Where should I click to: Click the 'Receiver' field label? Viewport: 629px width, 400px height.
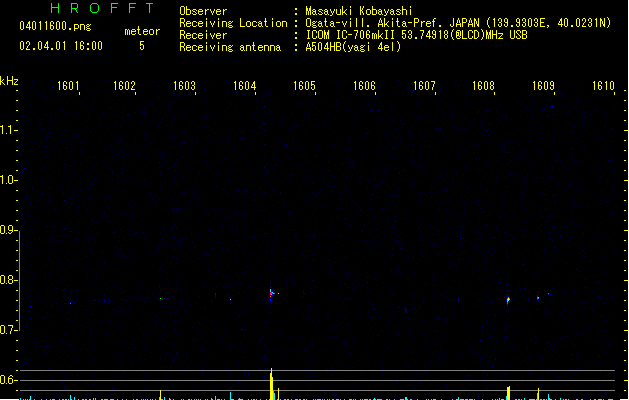[x=203, y=35]
